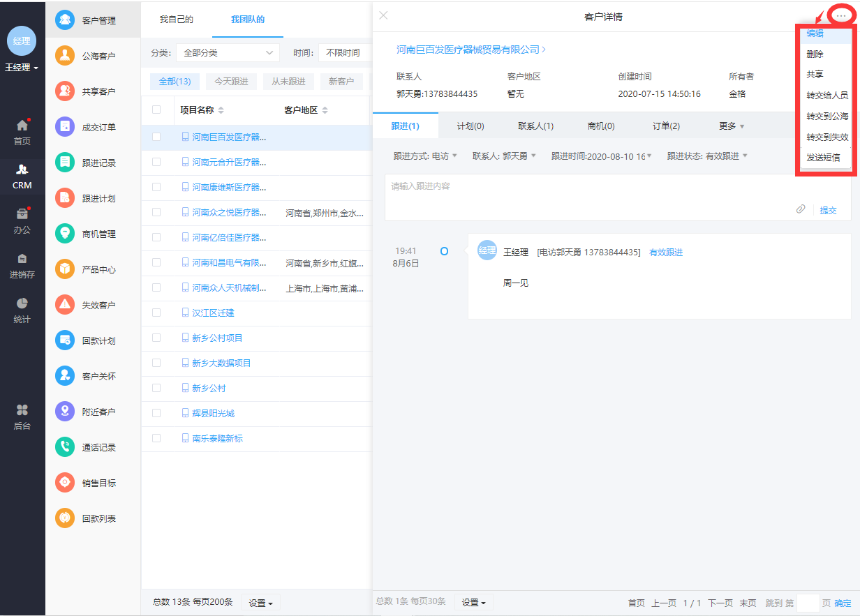
Task: Open 回款计划 sidebar icon
Action: tap(65, 340)
